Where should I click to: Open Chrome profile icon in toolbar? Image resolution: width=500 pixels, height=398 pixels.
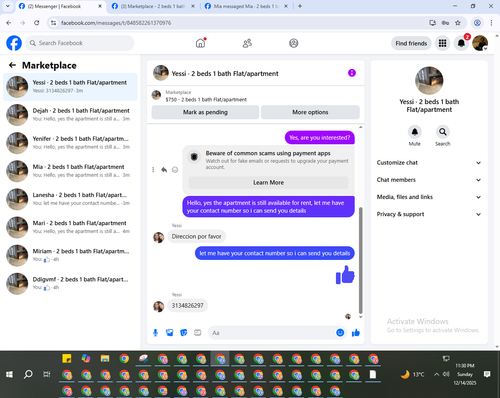point(477,23)
